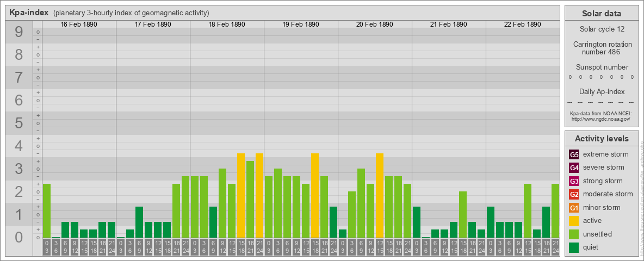Select the dark green 'quiet' legend swatch
The height and width of the screenshot is (261, 644).
pos(574,247)
